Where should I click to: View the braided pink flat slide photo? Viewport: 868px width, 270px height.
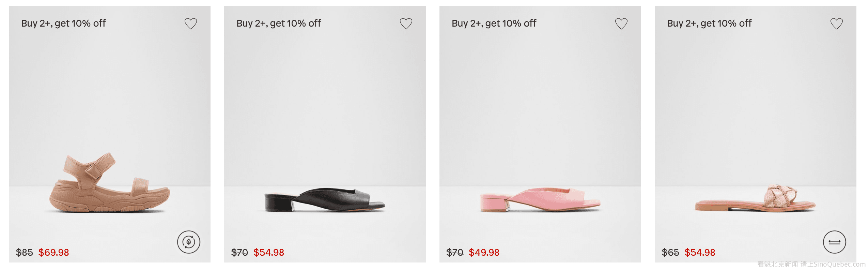[x=755, y=199]
